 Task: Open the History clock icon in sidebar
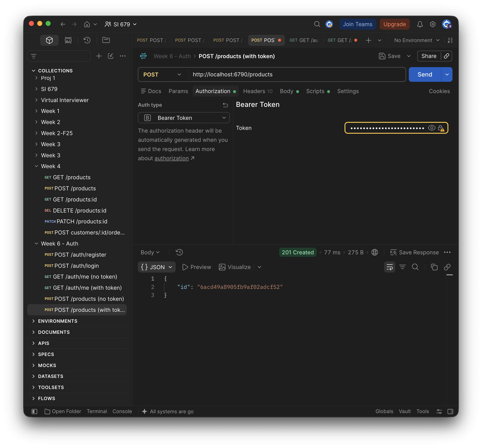tap(87, 40)
